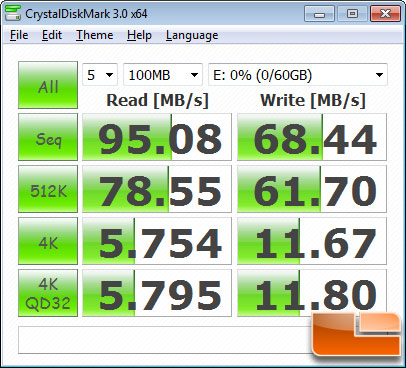Open the test count dropdown showing 5
Image resolution: width=406 pixels, height=368 pixels.
pos(100,75)
